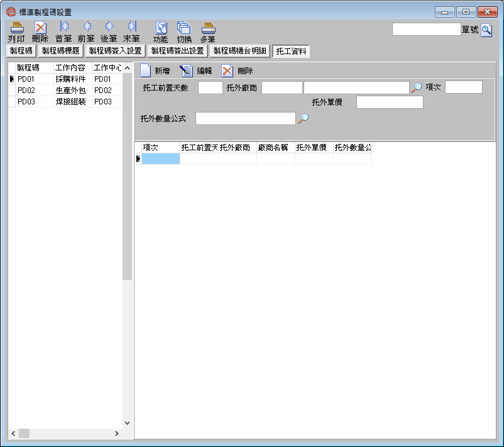Maximize the 標準製程碼設置 window
The image size is (504, 447).
466,12
